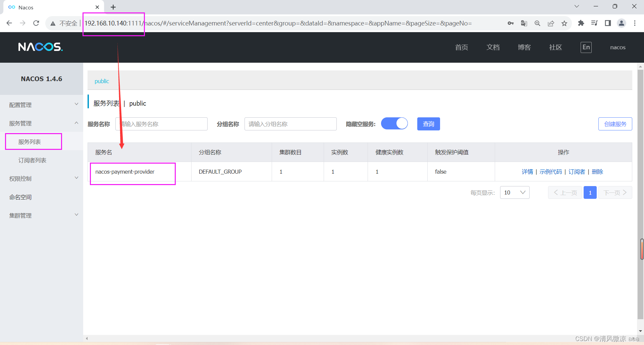This screenshot has width=644, height=345.
Task: Focus the 分组名称 input field
Action: [x=290, y=124]
